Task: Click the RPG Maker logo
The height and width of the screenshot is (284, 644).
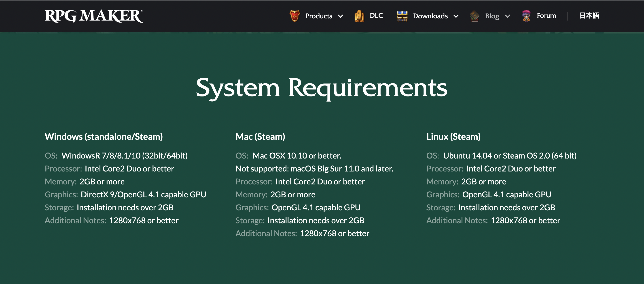Action: pos(94,16)
